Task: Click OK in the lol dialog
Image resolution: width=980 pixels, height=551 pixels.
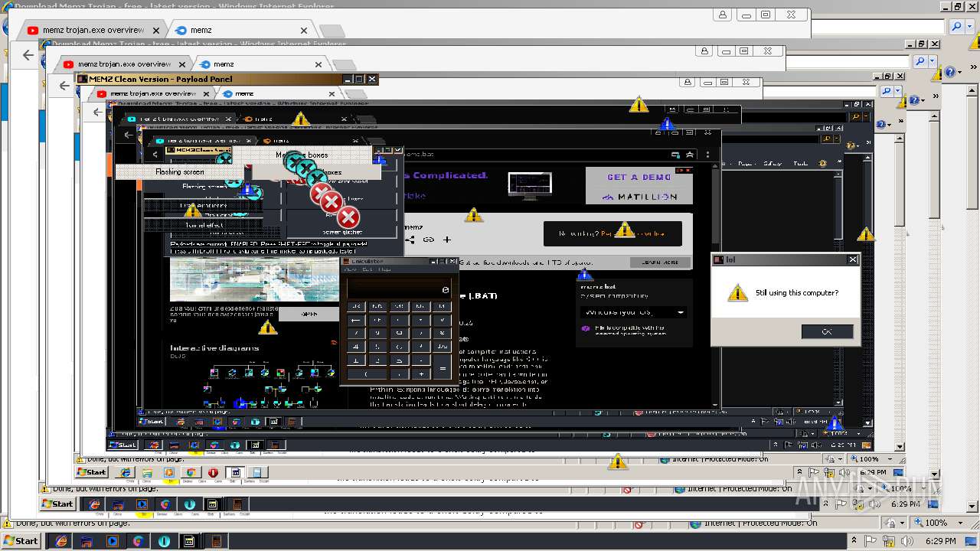Action: point(827,331)
